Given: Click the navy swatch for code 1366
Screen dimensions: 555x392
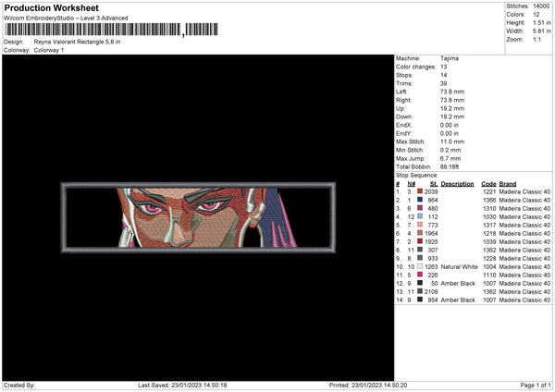Looking at the screenshot, I should click(x=420, y=200).
